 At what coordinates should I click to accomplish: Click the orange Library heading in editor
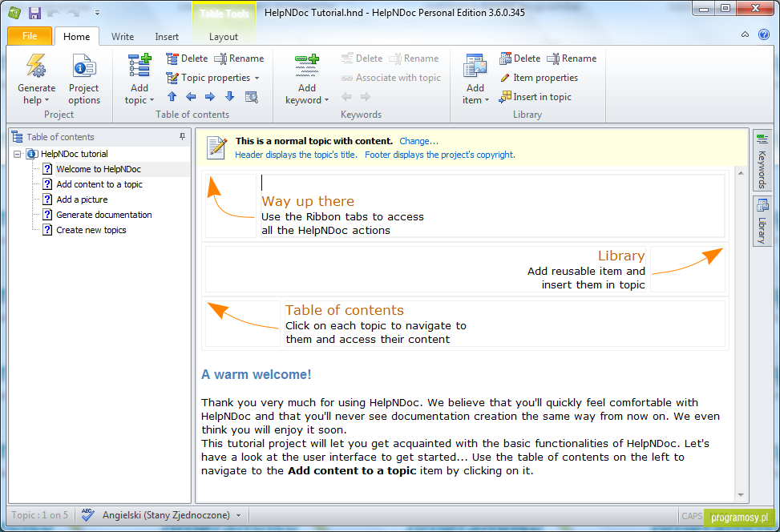pyautogui.click(x=621, y=256)
